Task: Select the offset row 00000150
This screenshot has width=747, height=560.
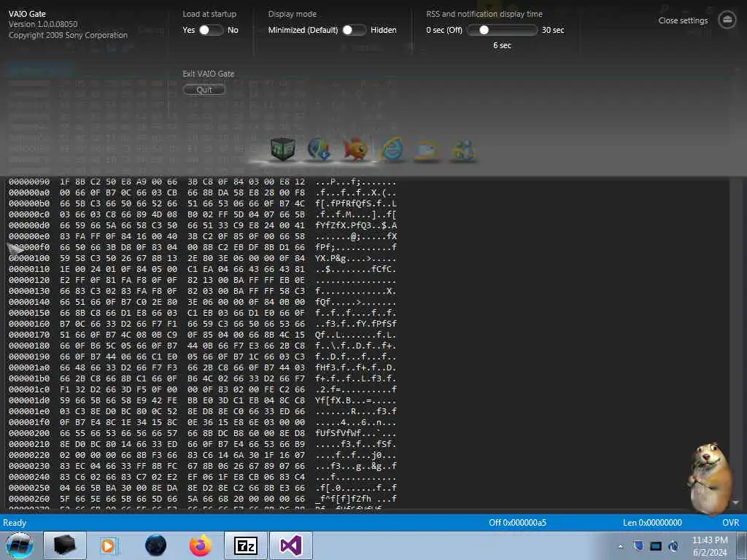Action: [x=29, y=313]
